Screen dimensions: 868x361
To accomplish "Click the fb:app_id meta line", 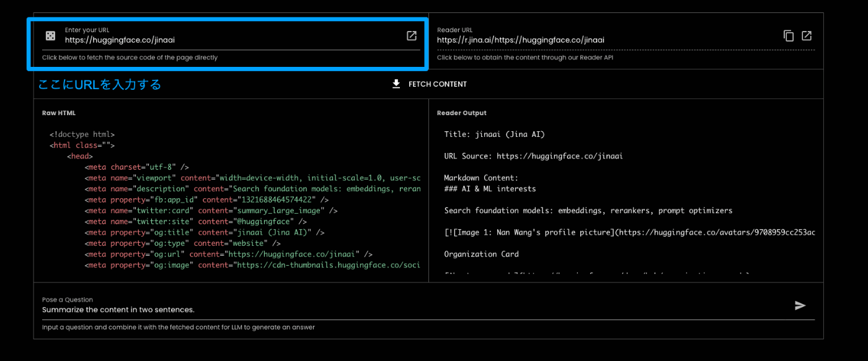I will tap(206, 200).
